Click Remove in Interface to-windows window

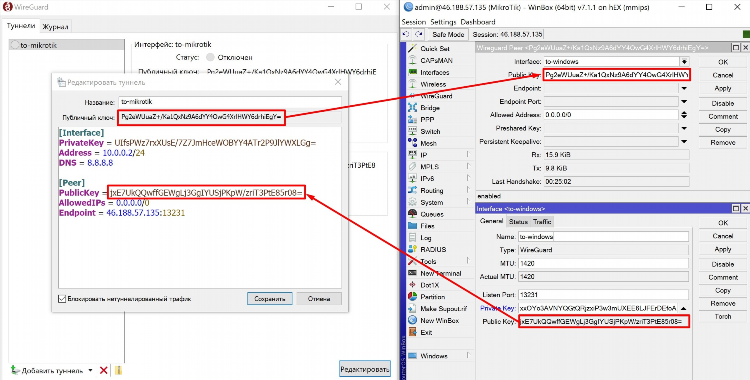(723, 303)
